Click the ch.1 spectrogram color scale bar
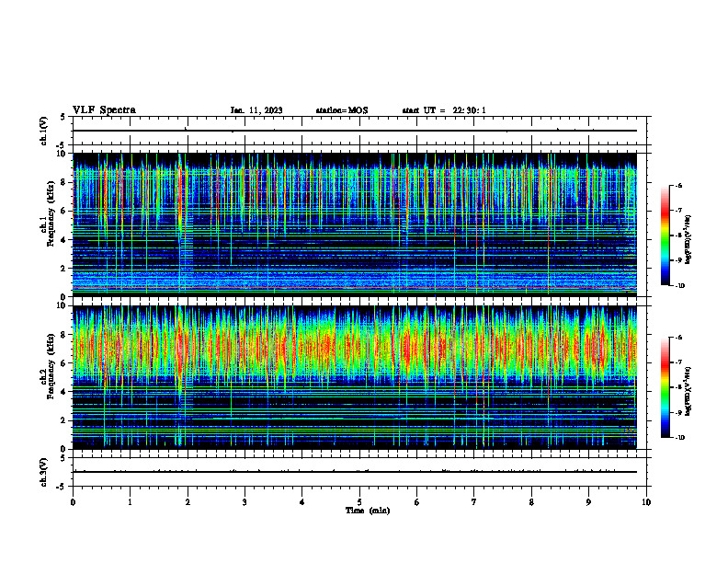 coord(665,236)
